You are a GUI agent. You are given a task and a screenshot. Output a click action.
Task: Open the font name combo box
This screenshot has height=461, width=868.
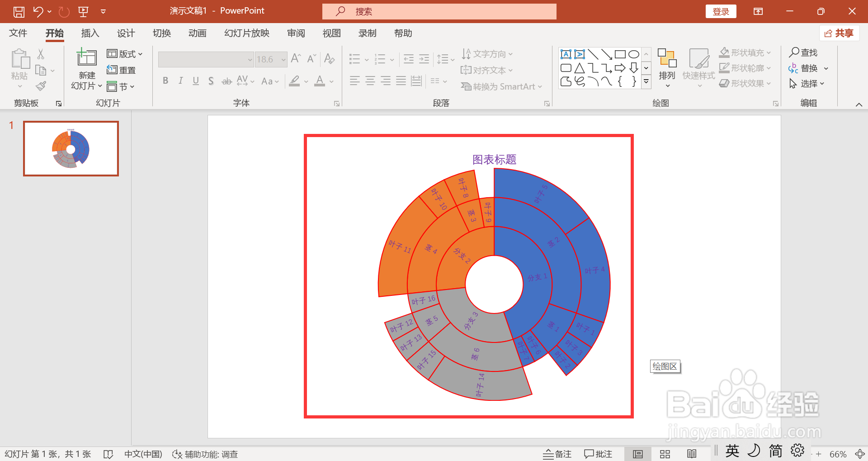(206, 59)
